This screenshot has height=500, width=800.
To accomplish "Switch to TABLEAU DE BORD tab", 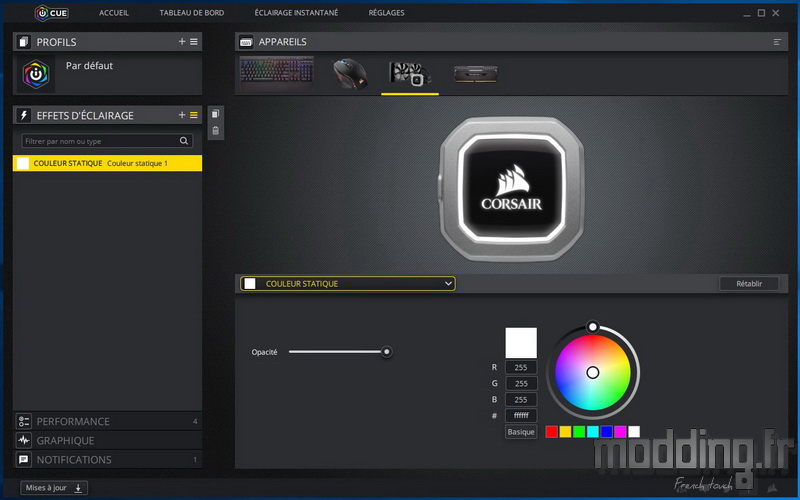I will click(192, 13).
